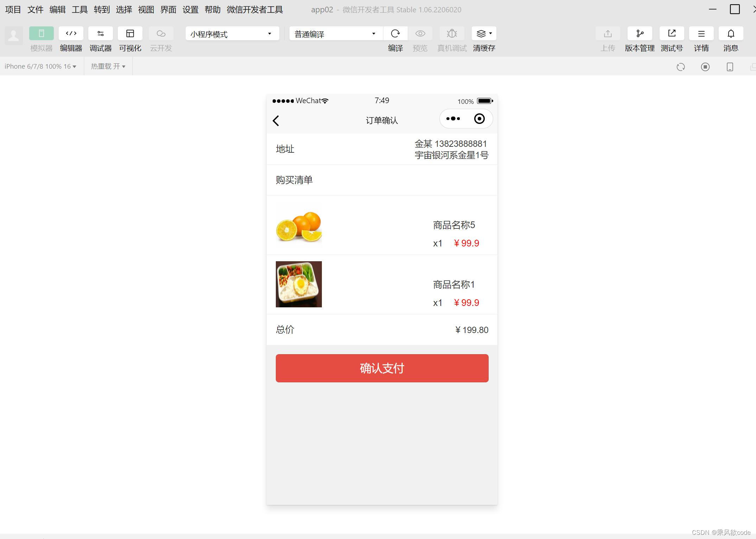Click the 上传 upload icon
The height and width of the screenshot is (539, 756).
click(x=608, y=33)
